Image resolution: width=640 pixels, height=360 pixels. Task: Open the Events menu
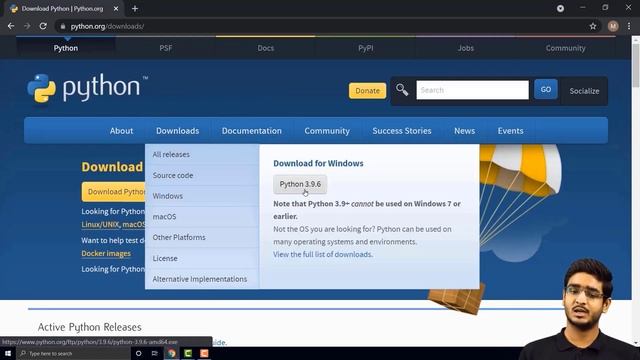click(510, 131)
